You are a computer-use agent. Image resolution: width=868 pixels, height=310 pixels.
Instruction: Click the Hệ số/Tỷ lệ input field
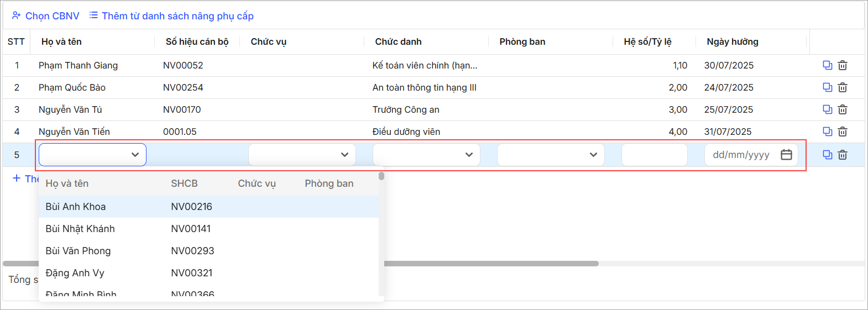point(655,155)
